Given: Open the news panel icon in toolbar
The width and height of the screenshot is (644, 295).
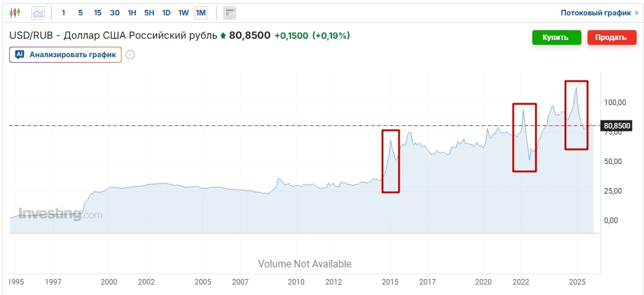Looking at the screenshot, I should coord(230,12).
